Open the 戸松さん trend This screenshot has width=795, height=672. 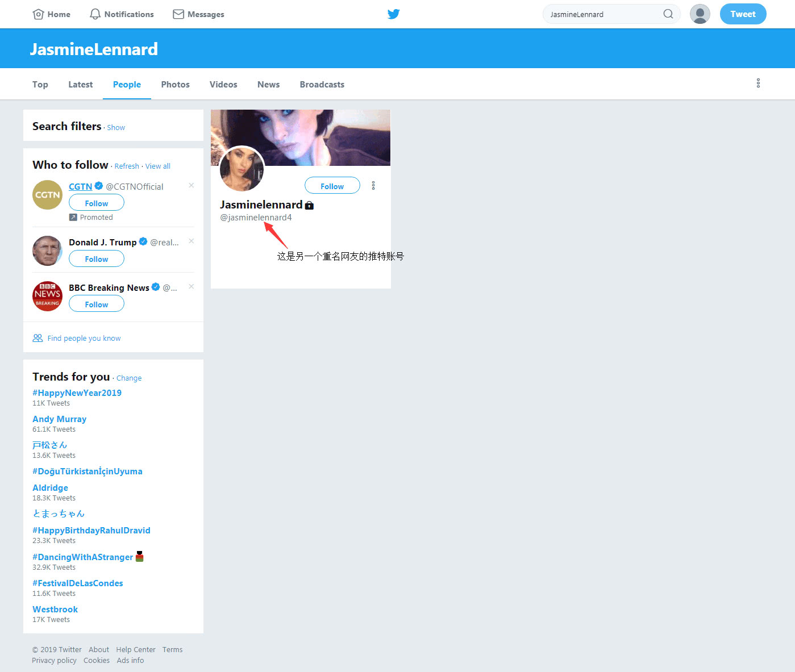[x=49, y=445]
